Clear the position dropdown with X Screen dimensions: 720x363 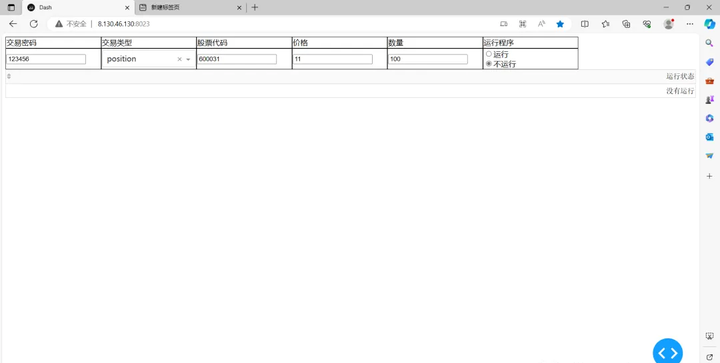click(x=180, y=59)
